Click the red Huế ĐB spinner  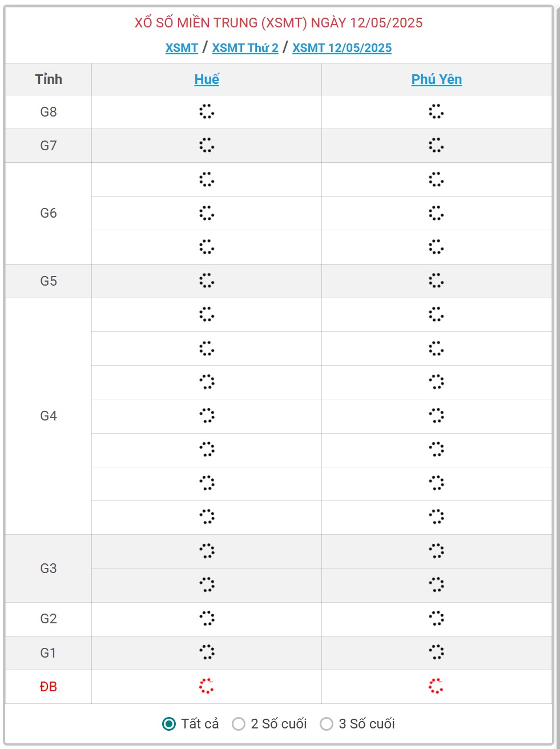click(207, 686)
